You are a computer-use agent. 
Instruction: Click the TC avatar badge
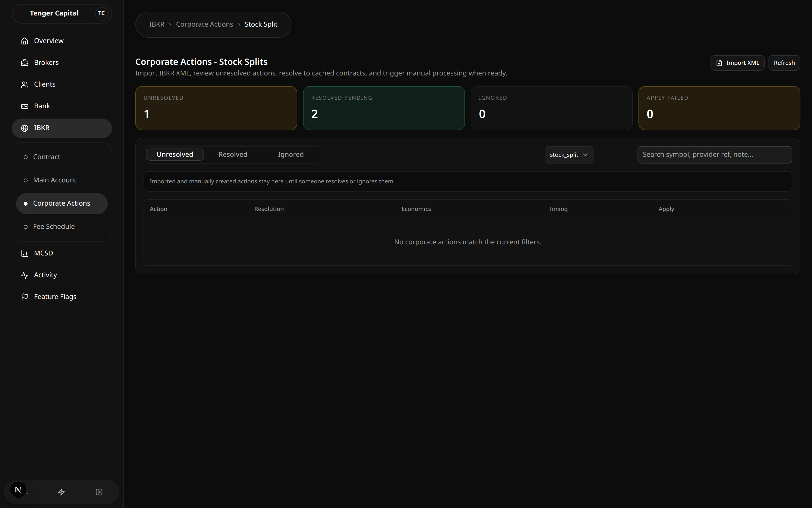click(101, 14)
